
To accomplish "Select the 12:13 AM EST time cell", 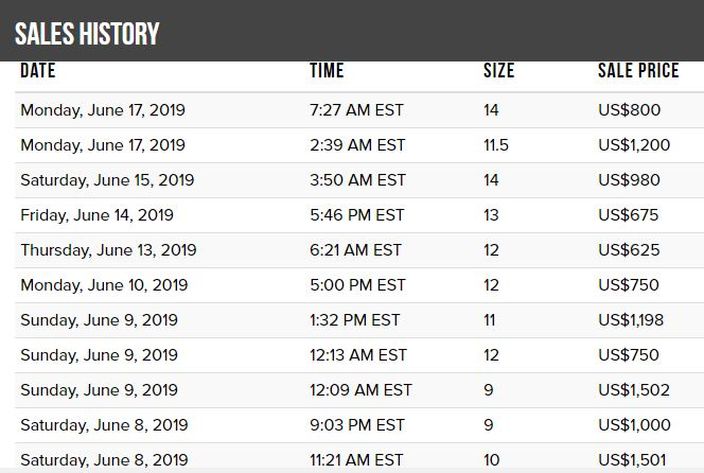I will [x=358, y=355].
